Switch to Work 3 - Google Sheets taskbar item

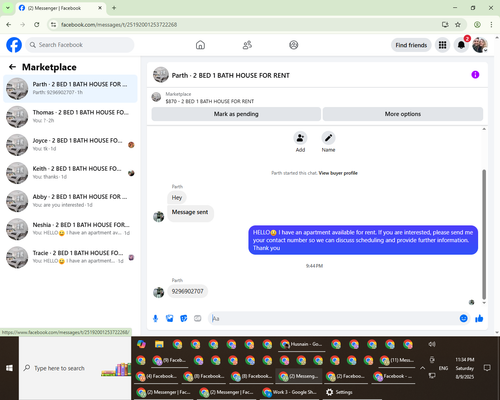[289, 392]
